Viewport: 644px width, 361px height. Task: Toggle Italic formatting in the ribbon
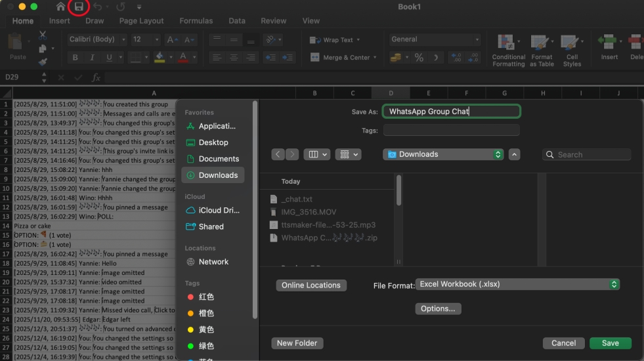(93, 58)
